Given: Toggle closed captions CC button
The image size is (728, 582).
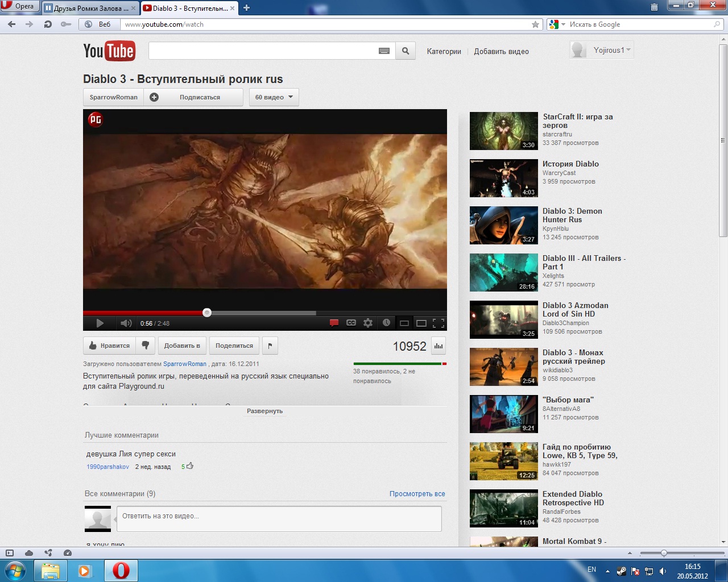Looking at the screenshot, I should point(351,323).
